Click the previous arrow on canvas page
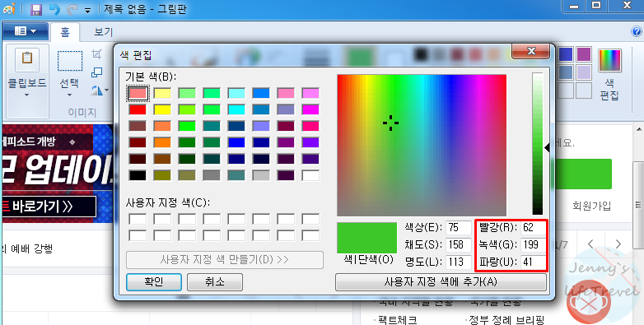 point(590,244)
